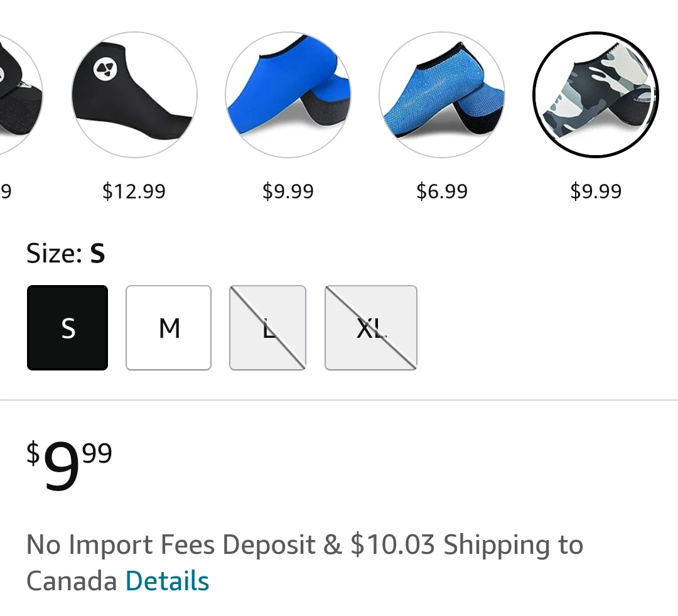Click the $12.99 price under black sock
This screenshot has height=616, width=678.
pyautogui.click(x=134, y=191)
